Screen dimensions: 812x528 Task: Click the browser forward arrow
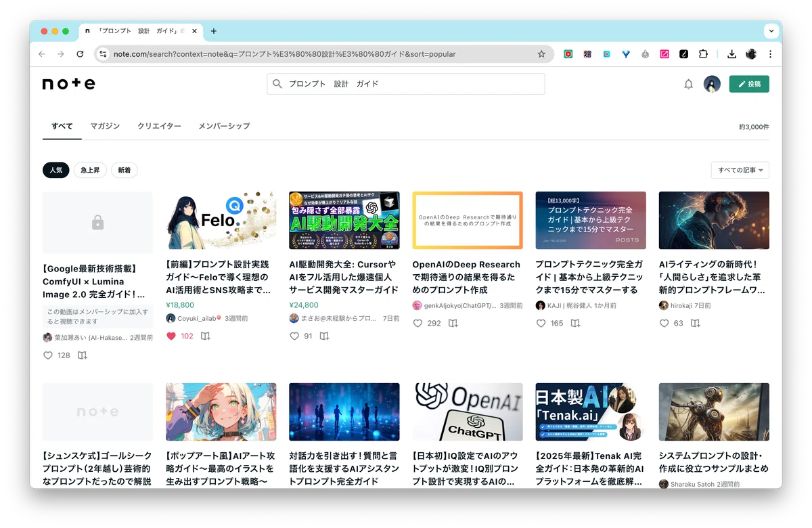click(61, 54)
